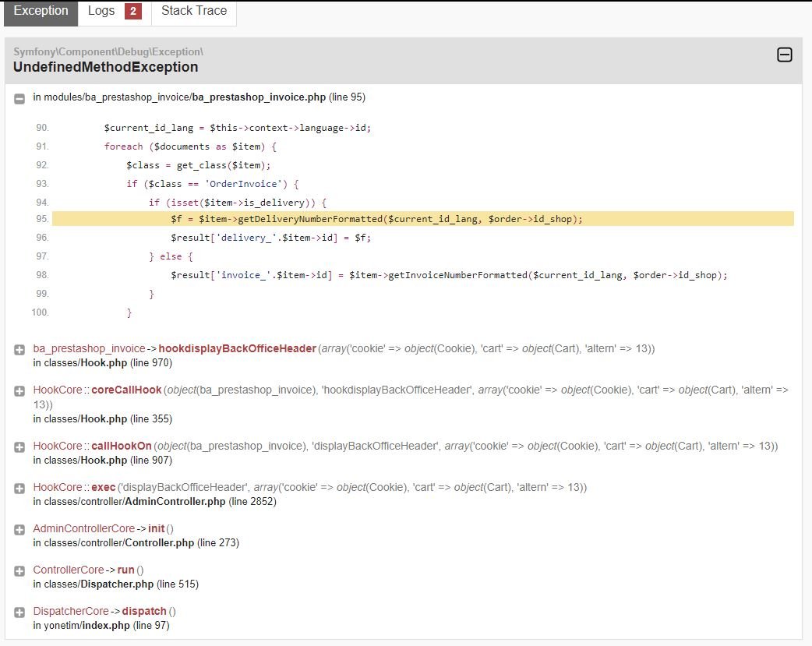Click classes/Hook.php (line 970) file reference

pyautogui.click(x=103, y=363)
